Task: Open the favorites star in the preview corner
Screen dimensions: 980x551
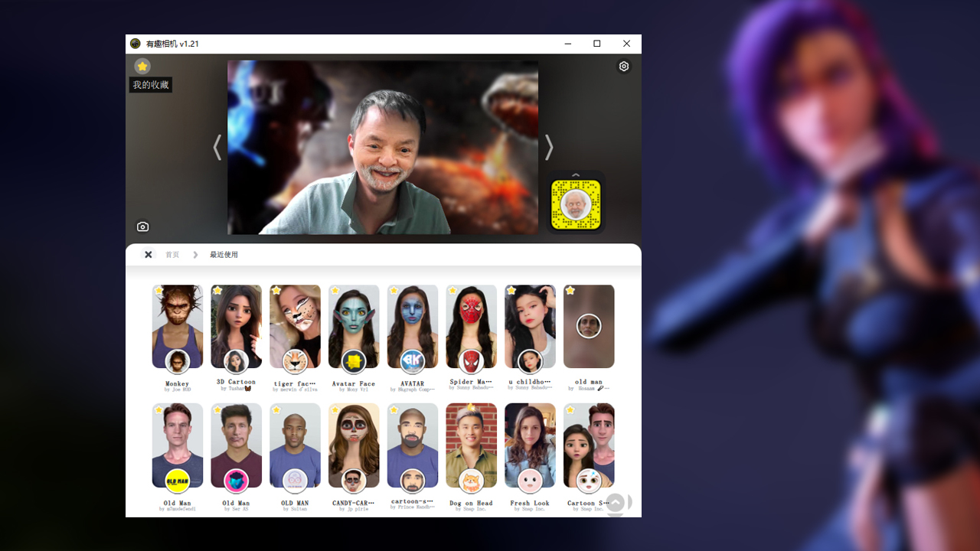Action: coord(142,67)
